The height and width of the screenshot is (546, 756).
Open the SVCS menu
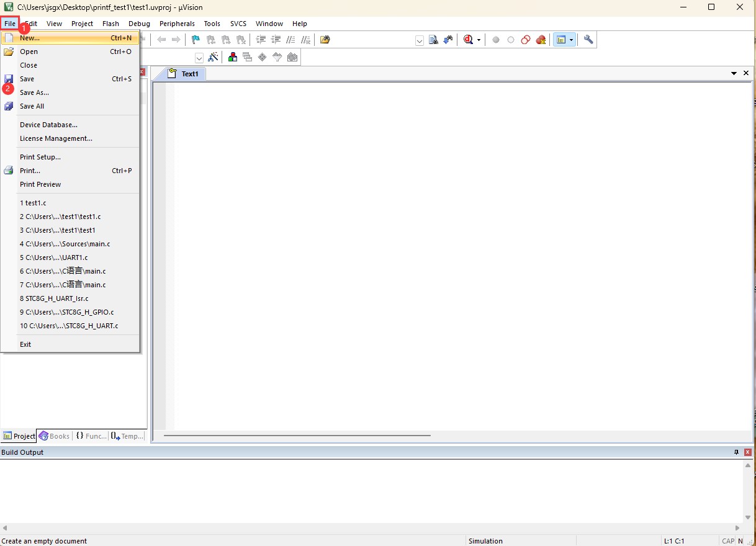(x=238, y=24)
